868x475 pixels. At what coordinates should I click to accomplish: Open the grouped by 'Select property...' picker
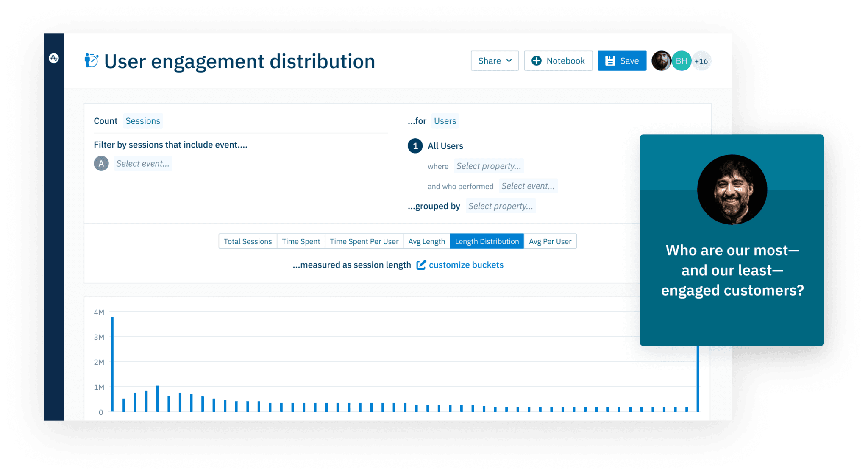501,206
